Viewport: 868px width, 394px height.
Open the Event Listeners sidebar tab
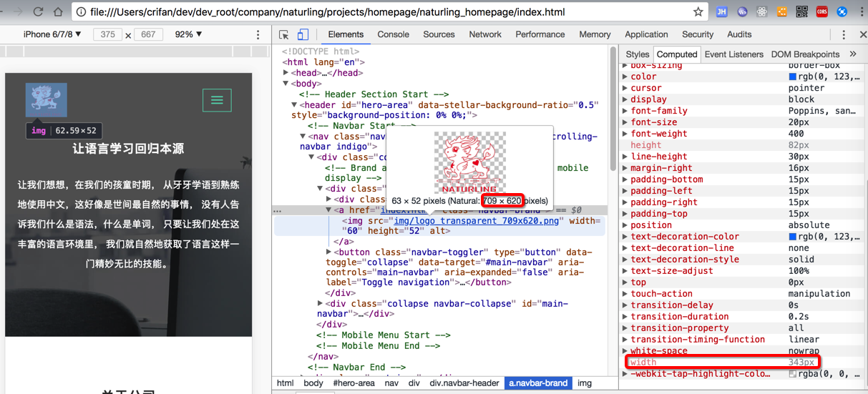pyautogui.click(x=734, y=54)
